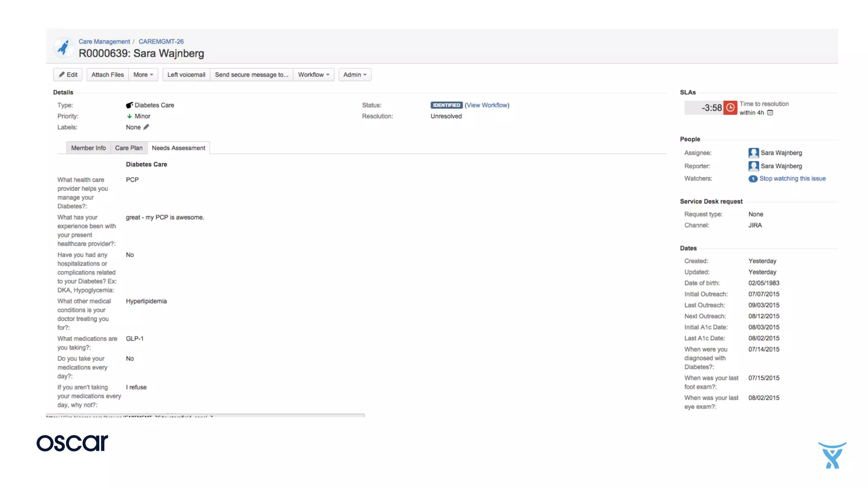Click the Edit button
Screen dimensions: 868x488
[x=68, y=75]
